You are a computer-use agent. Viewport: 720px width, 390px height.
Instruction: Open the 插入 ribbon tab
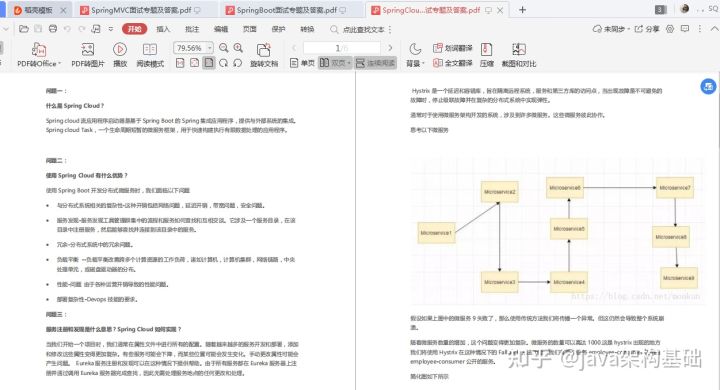coord(163,29)
